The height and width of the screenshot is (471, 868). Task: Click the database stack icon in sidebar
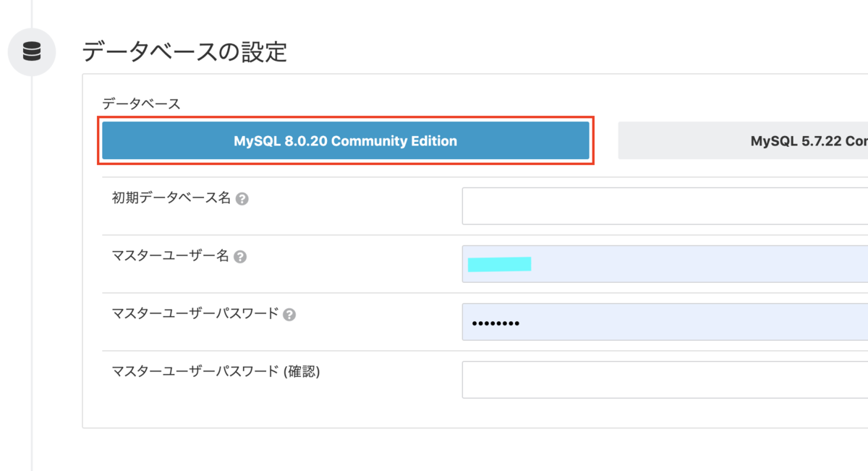(x=32, y=51)
